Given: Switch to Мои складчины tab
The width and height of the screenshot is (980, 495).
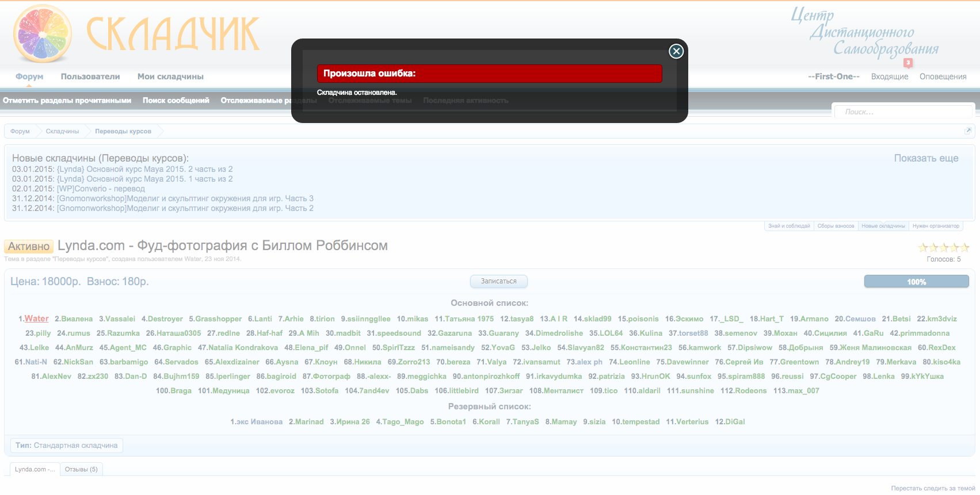Looking at the screenshot, I should (x=170, y=76).
